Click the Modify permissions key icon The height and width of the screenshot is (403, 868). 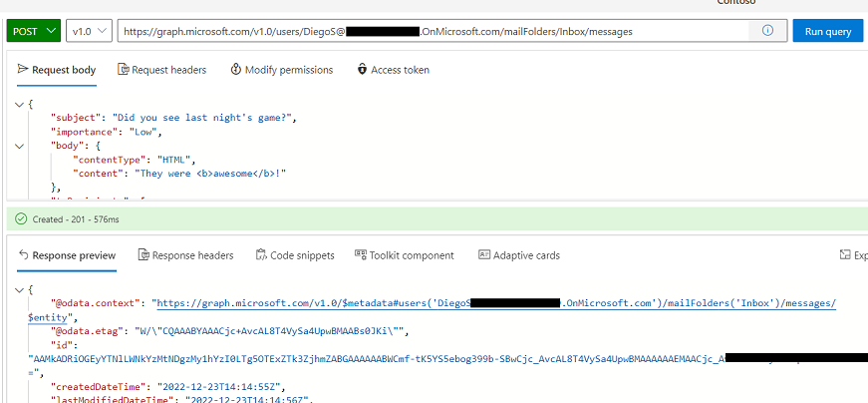236,69
